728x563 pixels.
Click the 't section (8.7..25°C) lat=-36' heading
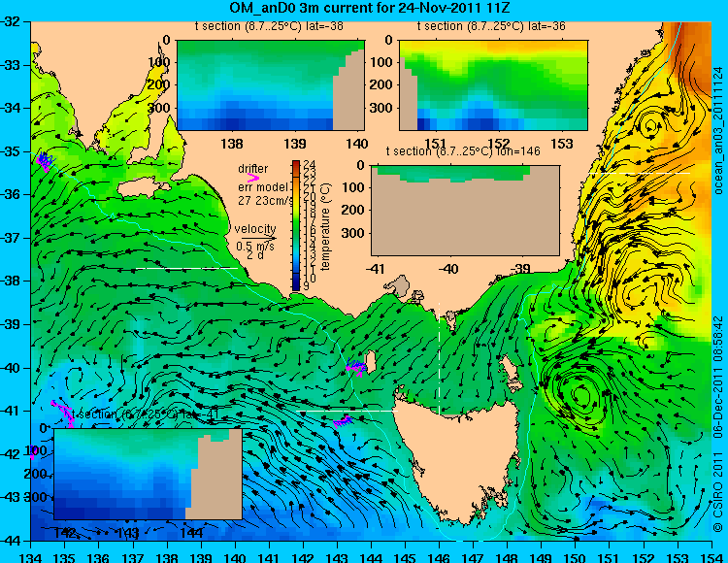[x=491, y=26]
